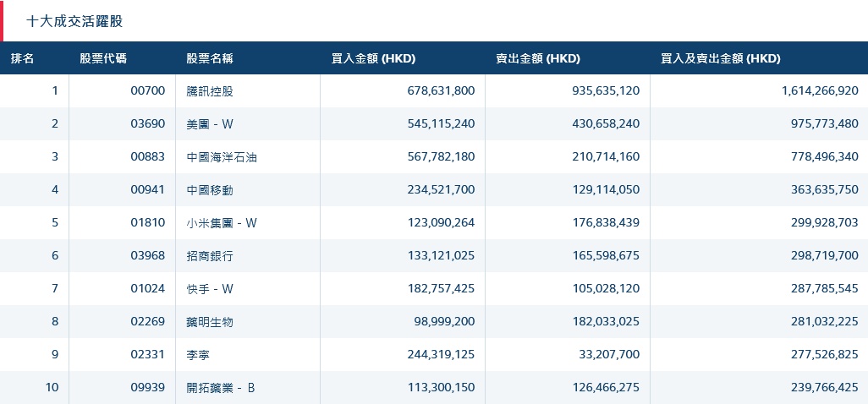Select stock name 中國海洋石油
This screenshot has width=868, height=404.
[x=222, y=157]
